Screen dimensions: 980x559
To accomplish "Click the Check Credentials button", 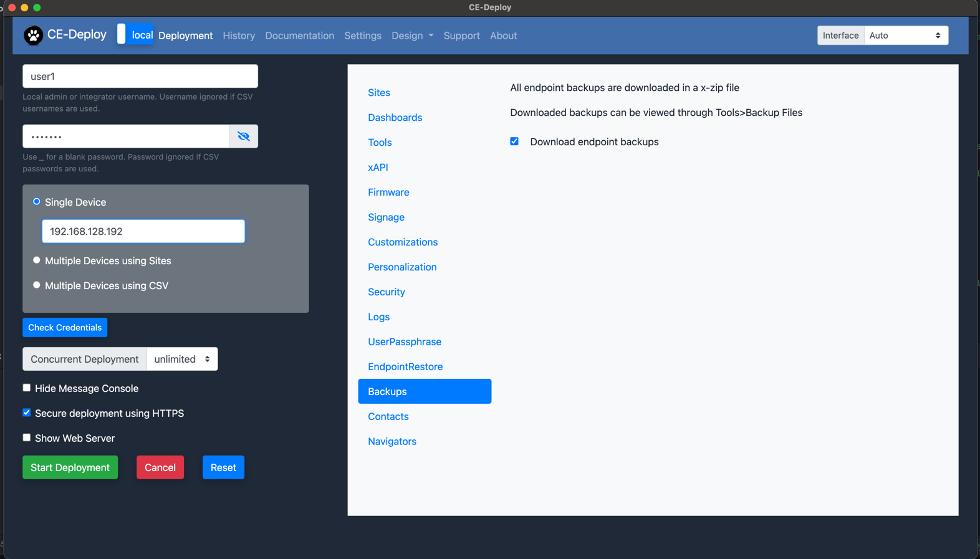I will [x=65, y=328].
